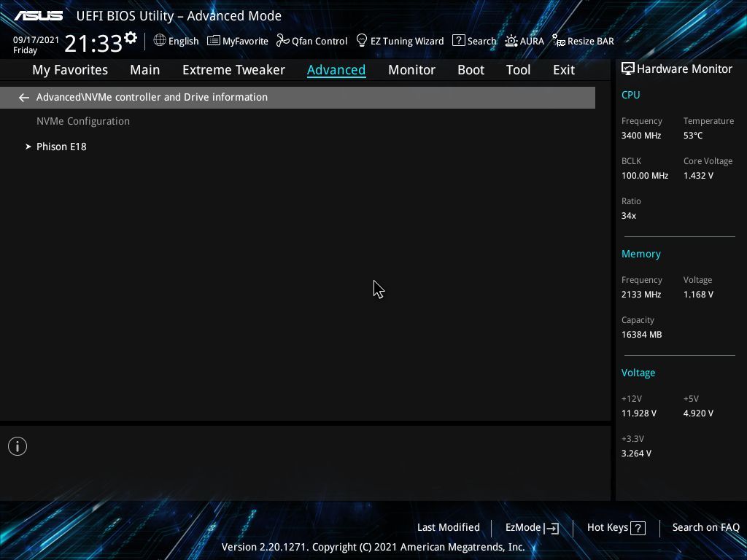Open the Tool tab
Image resolution: width=747 pixels, height=560 pixels.
[519, 70]
